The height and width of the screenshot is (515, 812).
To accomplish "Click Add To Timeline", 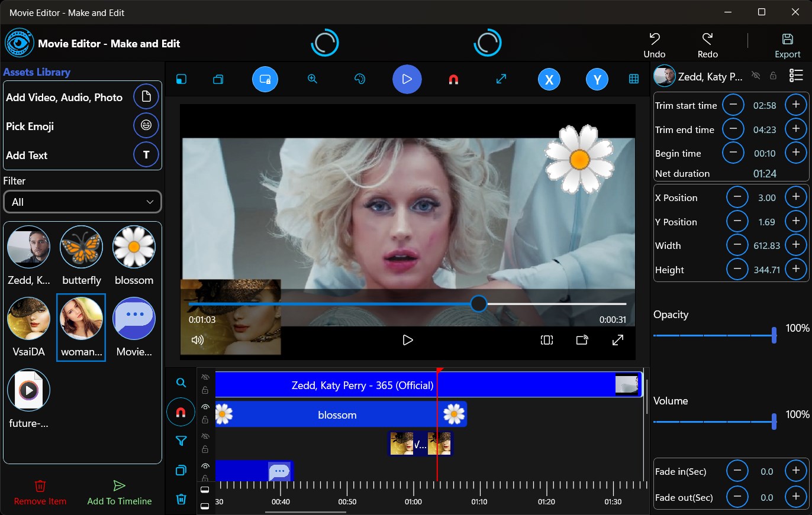I will click(x=119, y=493).
